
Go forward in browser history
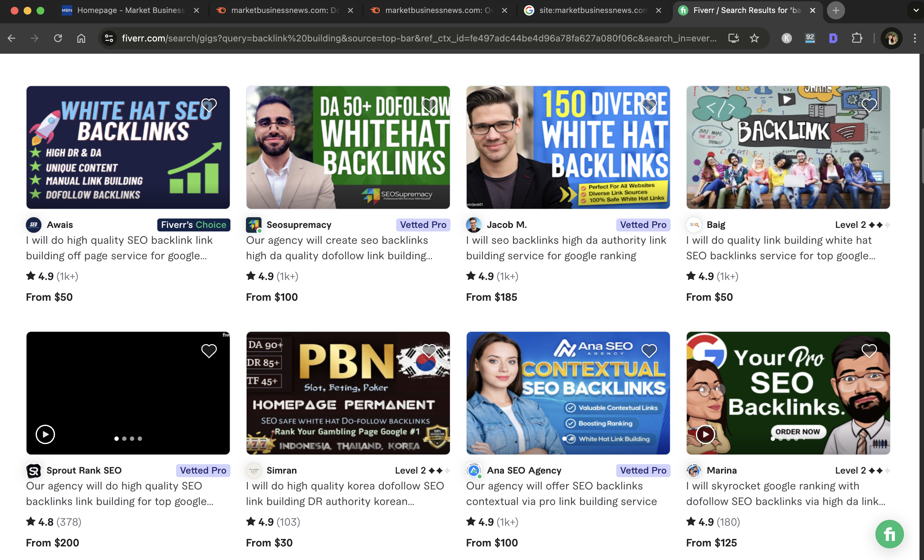pyautogui.click(x=35, y=38)
